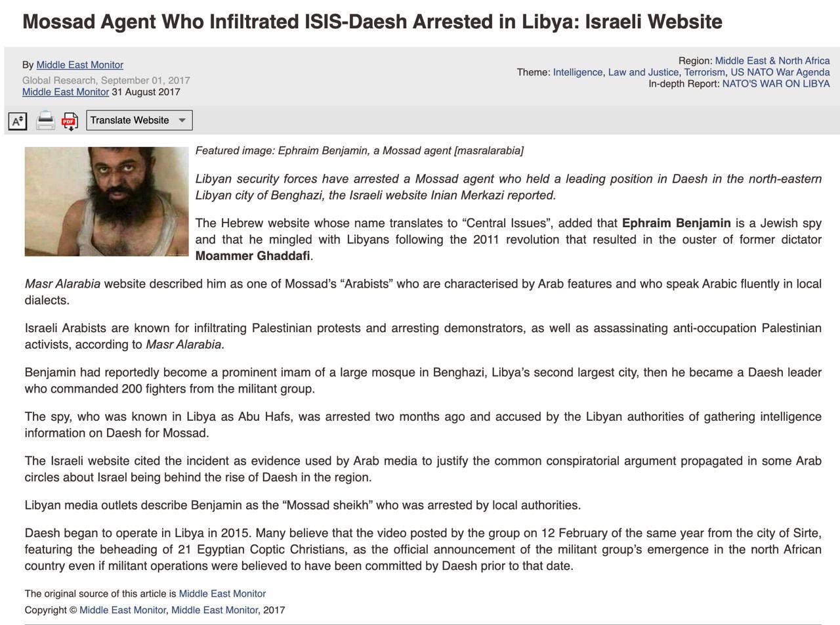Click the bold name Moammer Ghaddafi

(253, 256)
